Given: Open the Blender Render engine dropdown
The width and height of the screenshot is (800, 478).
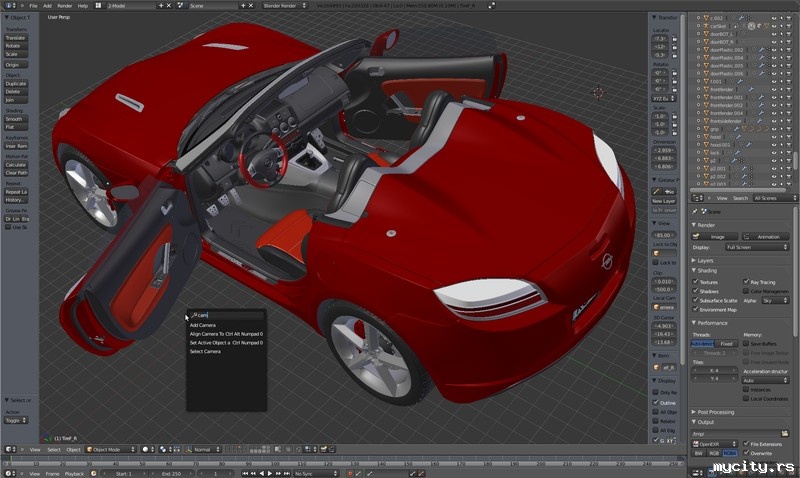Looking at the screenshot, I should [x=285, y=6].
